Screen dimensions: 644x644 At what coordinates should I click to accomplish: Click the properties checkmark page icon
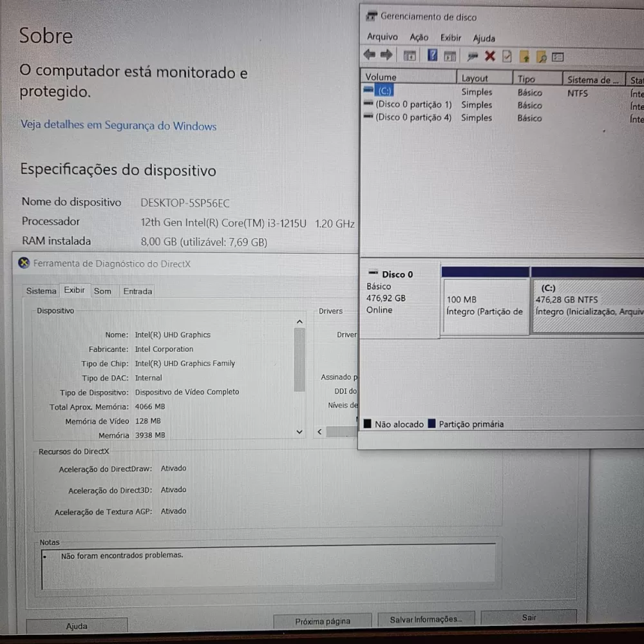point(507,56)
